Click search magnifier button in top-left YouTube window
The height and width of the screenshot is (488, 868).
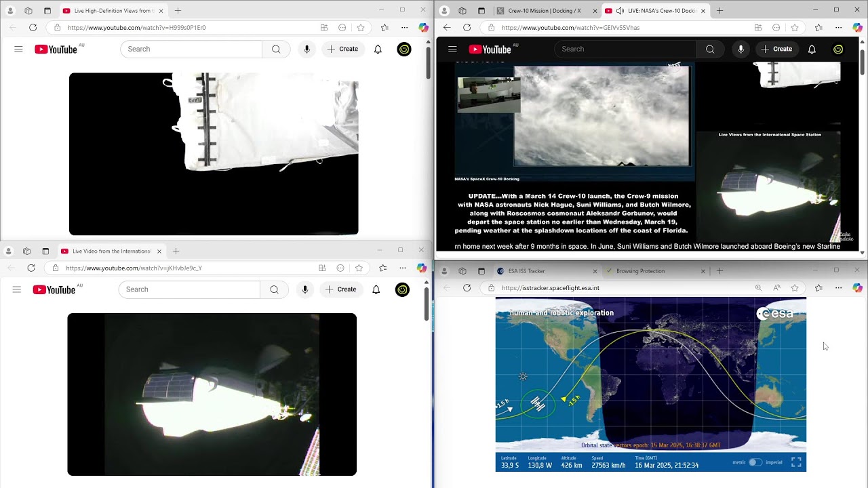point(276,49)
